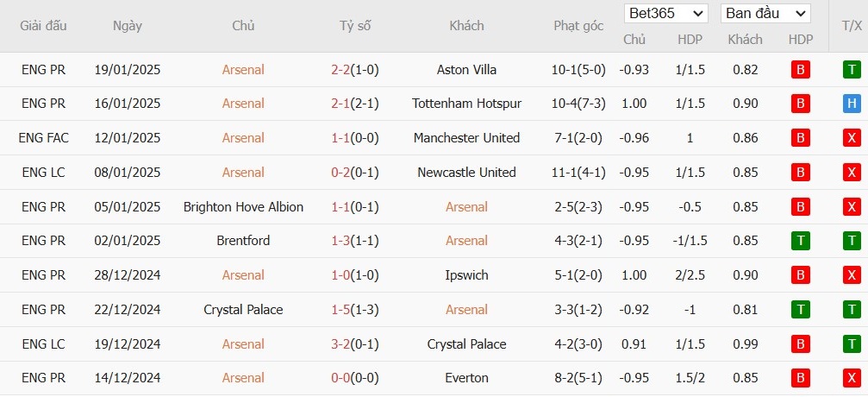Click the Tỷ số column header

(355, 26)
